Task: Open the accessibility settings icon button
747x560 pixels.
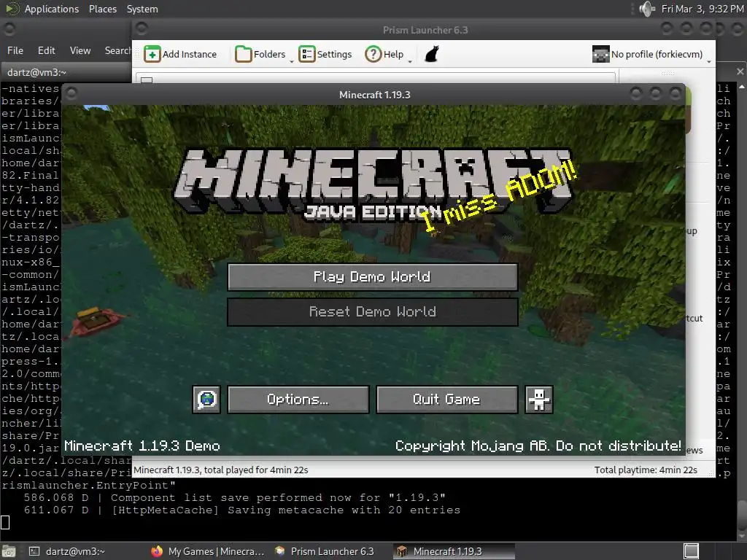Action: point(539,400)
